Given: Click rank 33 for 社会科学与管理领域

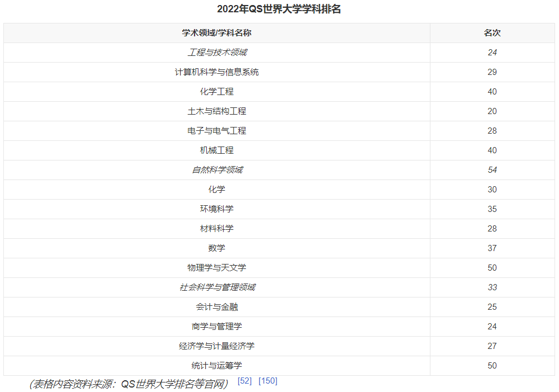Looking at the screenshot, I should [x=492, y=287].
